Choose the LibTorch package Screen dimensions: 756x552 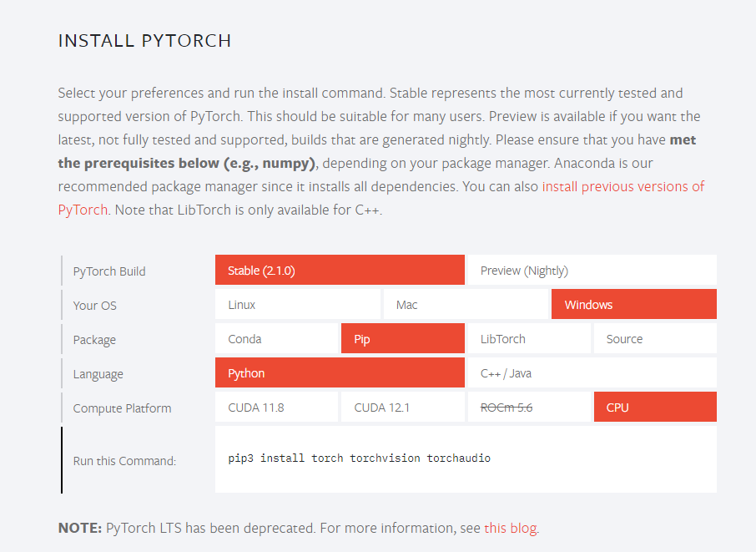[528, 339]
